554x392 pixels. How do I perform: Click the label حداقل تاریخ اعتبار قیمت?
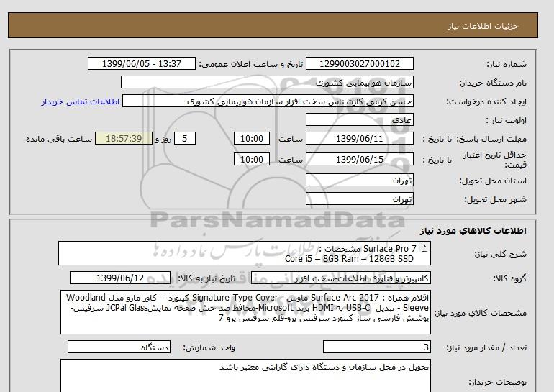click(x=494, y=160)
